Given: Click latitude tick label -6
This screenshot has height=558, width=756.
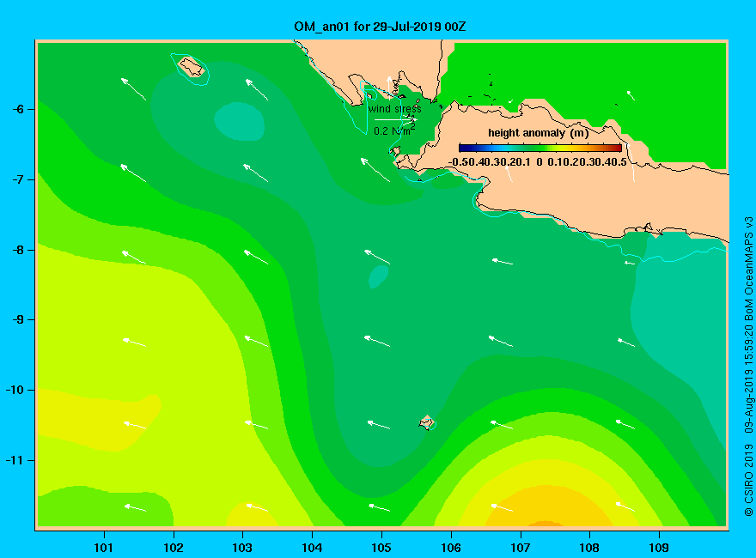Looking at the screenshot, I should coord(18,109).
